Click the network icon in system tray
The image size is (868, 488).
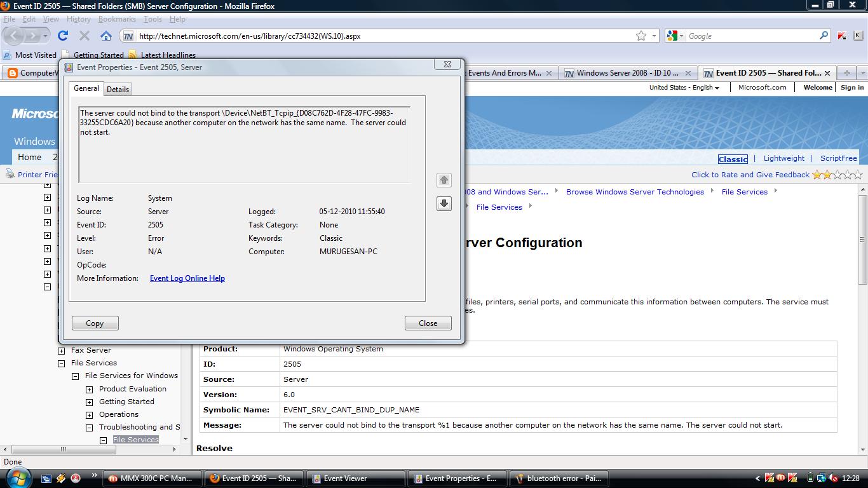coord(822,478)
